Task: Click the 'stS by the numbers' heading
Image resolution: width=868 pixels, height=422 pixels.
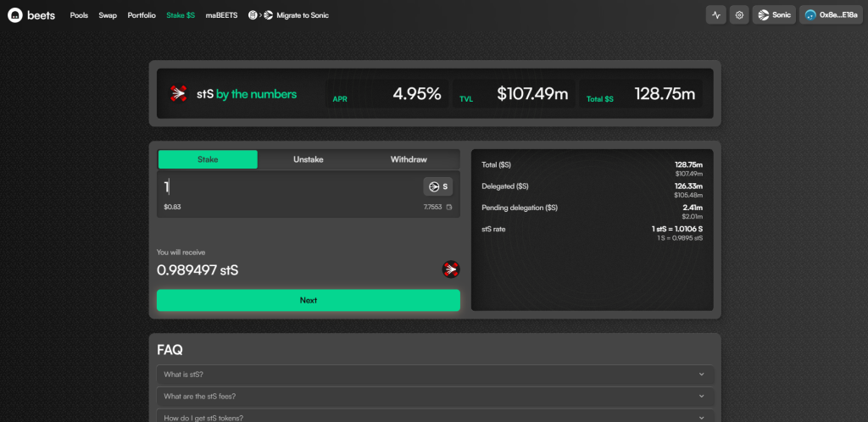Action: click(247, 94)
